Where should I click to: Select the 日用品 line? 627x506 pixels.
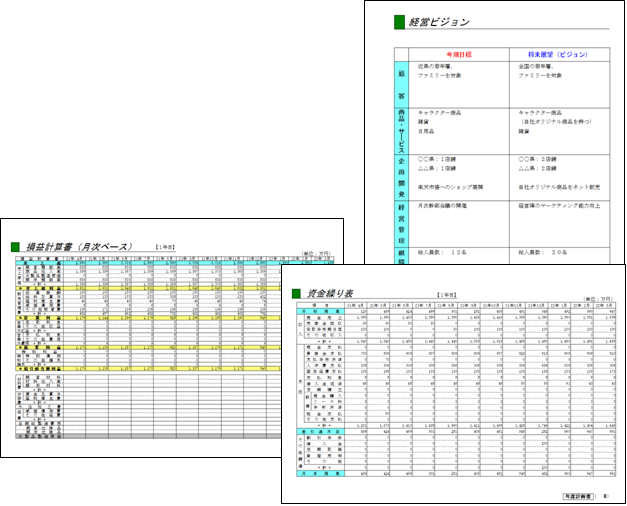tap(426, 131)
